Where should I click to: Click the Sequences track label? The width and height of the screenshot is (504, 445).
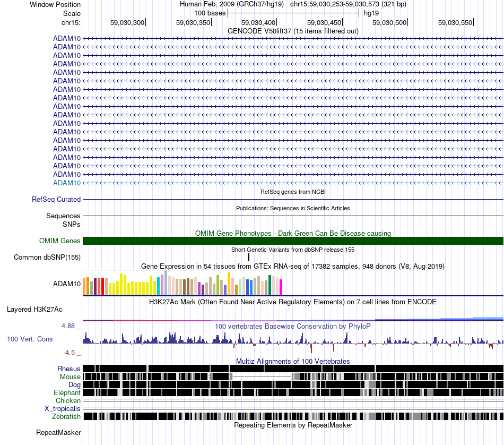63,216
